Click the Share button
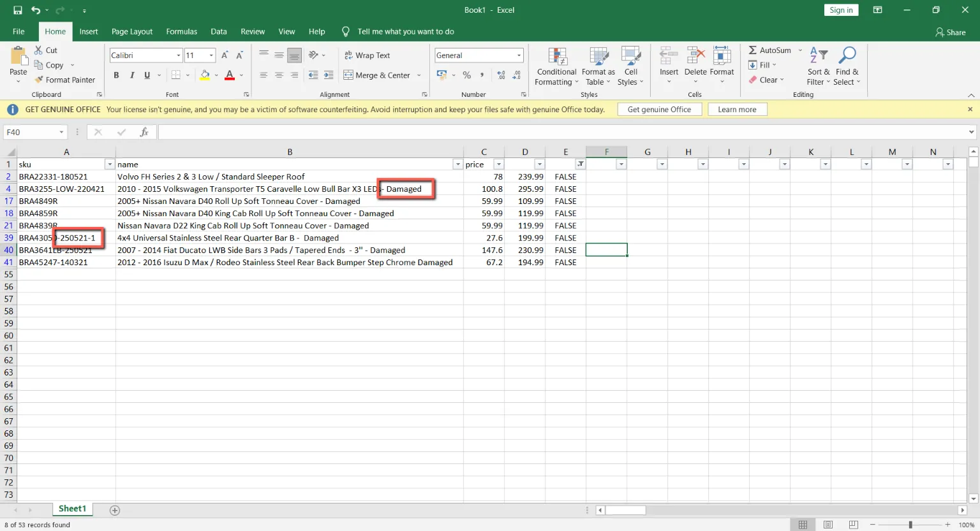The height and width of the screenshot is (531, 980). (951, 32)
